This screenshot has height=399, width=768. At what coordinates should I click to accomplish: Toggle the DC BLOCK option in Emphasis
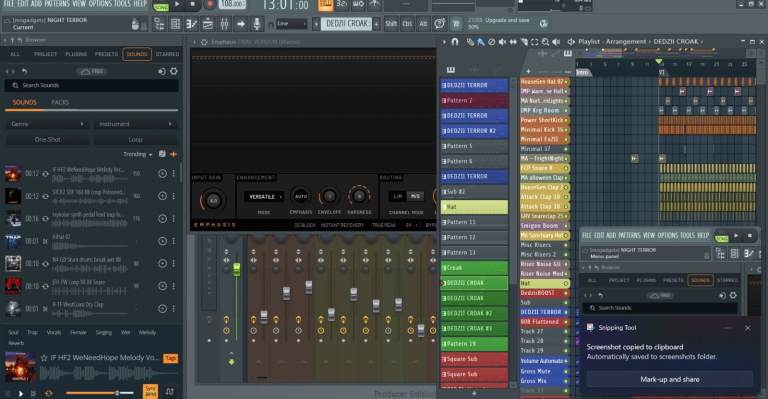[x=305, y=225]
